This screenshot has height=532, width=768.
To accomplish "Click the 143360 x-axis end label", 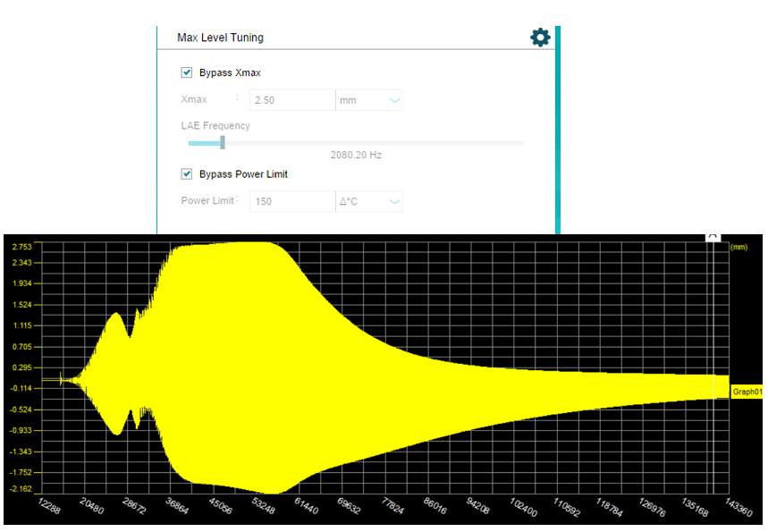I will [738, 508].
